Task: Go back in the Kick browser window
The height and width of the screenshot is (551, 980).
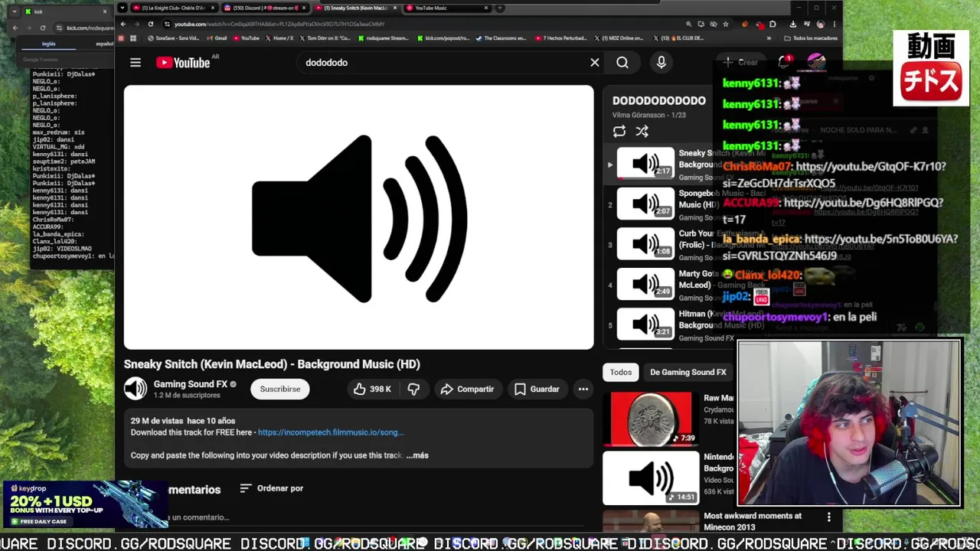Action: [15, 28]
